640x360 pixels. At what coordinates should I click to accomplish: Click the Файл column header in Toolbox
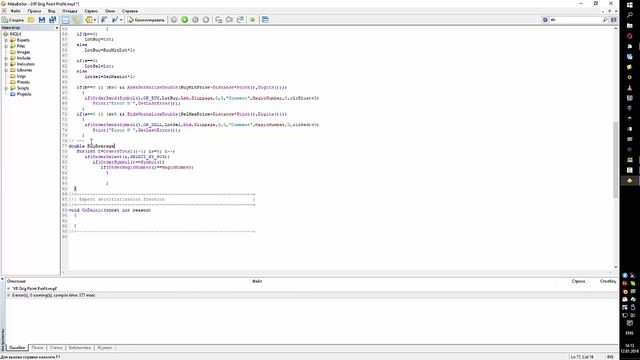click(x=257, y=281)
